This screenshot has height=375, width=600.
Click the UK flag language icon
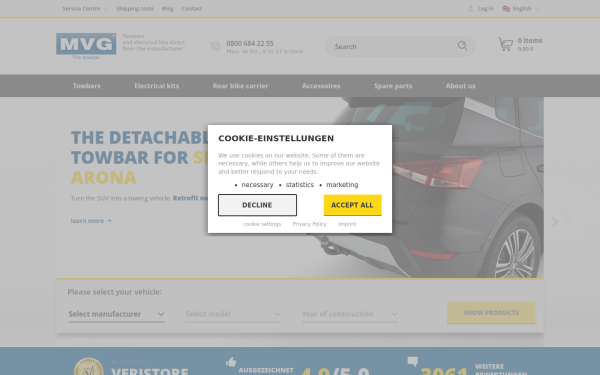[506, 8]
